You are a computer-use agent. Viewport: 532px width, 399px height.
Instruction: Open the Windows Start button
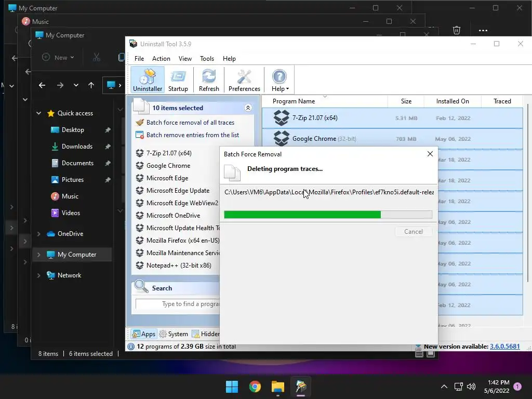232,387
